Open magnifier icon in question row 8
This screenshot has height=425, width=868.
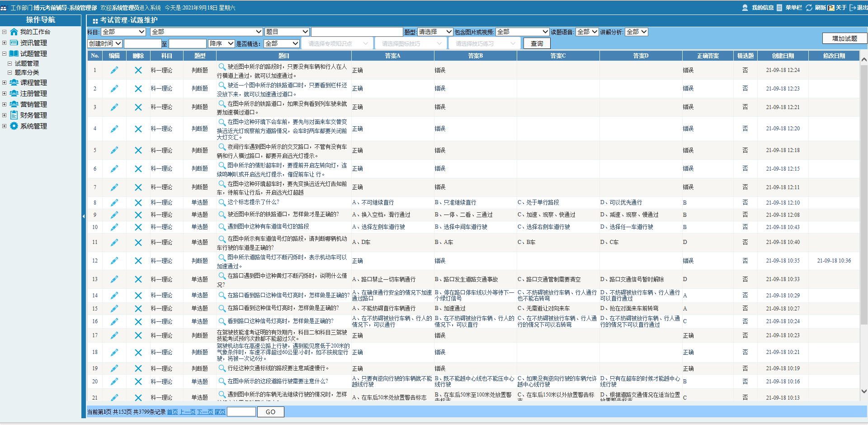pyautogui.click(x=222, y=202)
